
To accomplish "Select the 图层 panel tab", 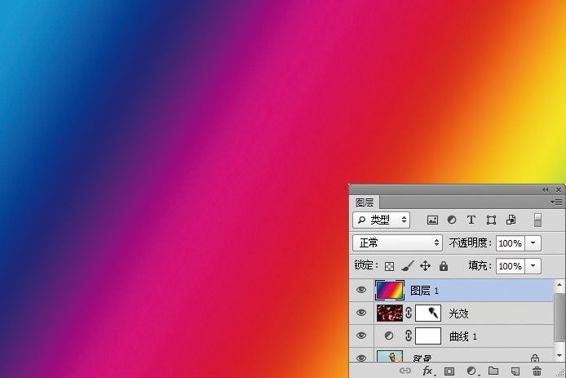I will [x=365, y=202].
